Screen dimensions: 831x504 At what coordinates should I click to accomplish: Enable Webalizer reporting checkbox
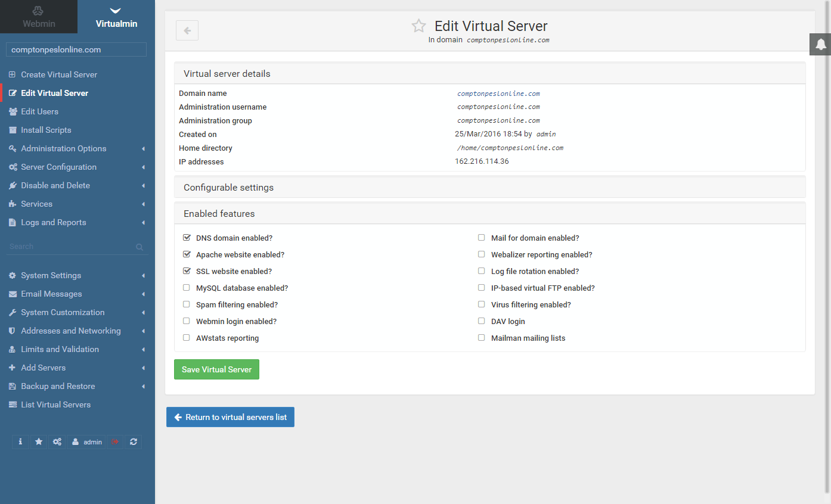pyautogui.click(x=482, y=254)
